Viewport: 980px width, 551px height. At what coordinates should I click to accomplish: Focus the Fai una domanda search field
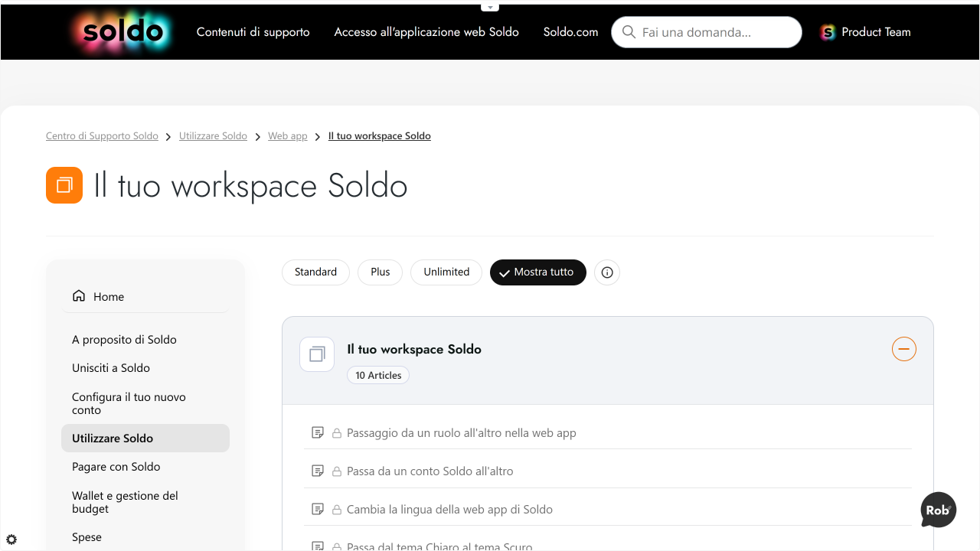tap(707, 32)
